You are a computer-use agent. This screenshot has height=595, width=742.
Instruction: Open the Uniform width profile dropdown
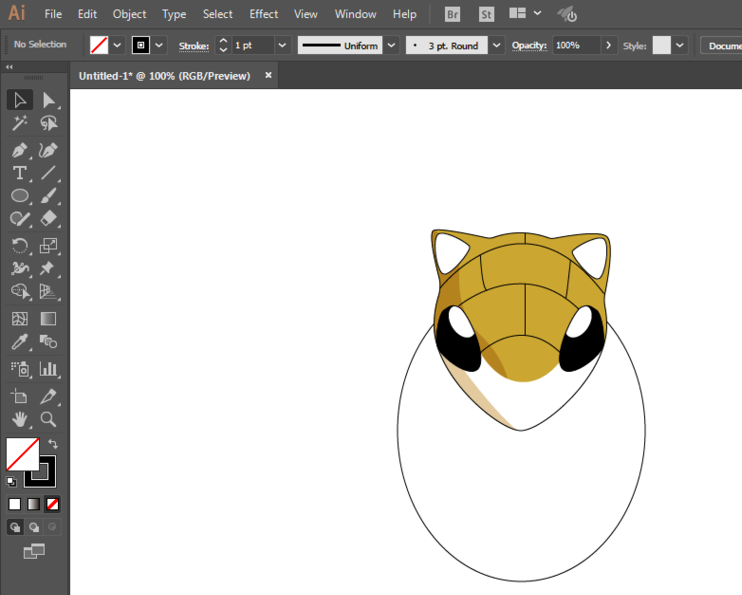(x=391, y=45)
